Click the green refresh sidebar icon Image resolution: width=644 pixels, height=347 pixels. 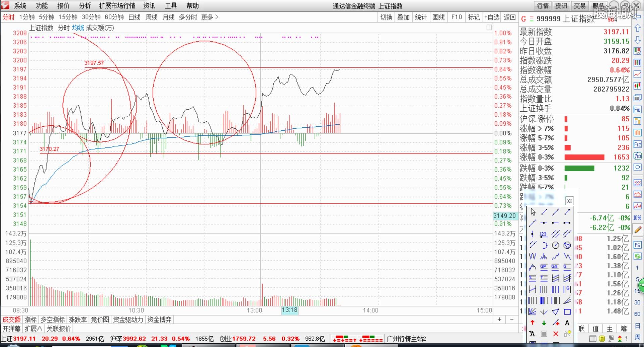[x=638, y=256]
